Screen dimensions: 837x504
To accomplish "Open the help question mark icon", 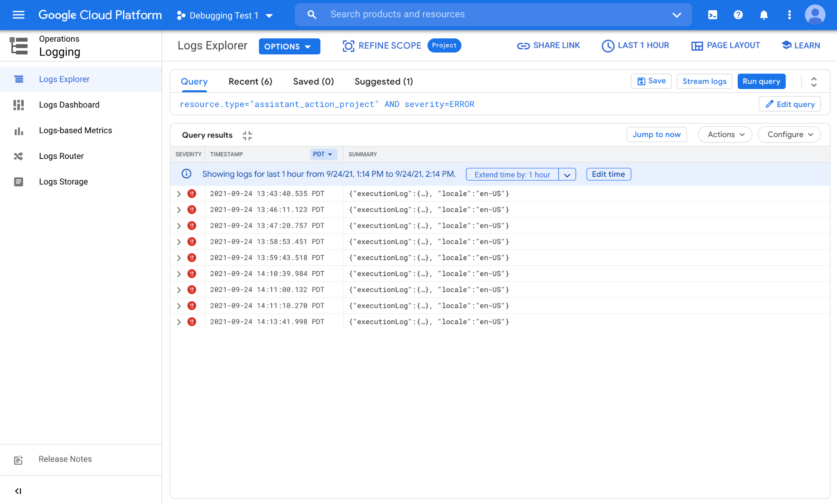I will 738,15.
